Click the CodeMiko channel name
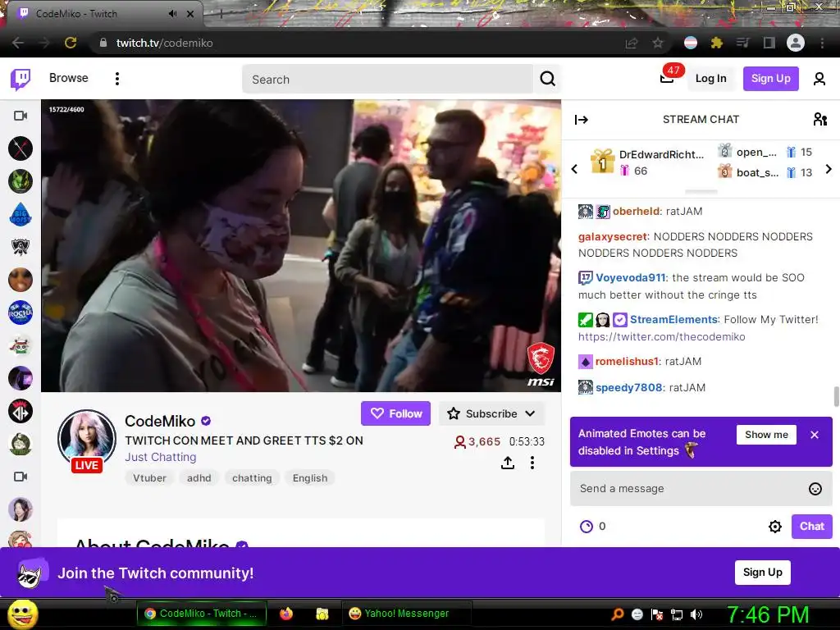This screenshot has height=630, width=840. [160, 421]
